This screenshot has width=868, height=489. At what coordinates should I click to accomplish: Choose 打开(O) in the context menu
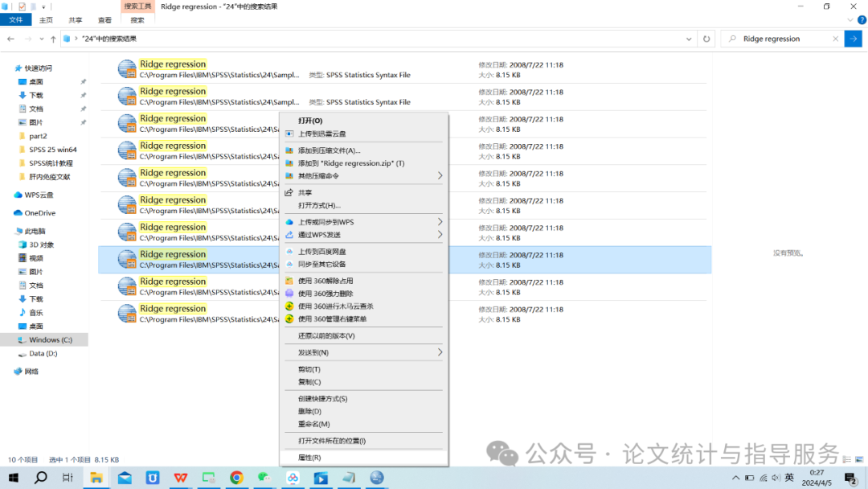(364, 121)
